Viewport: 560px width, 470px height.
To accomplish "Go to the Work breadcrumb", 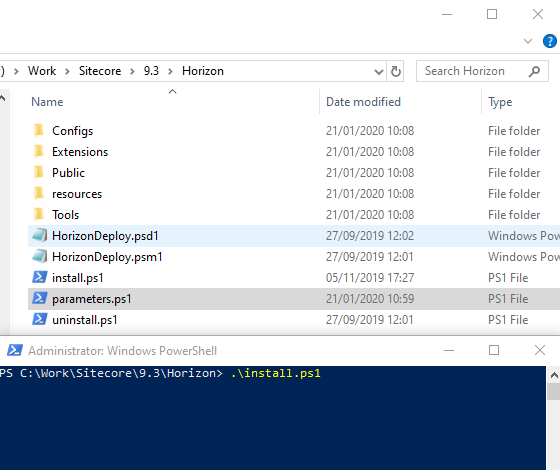I will [42, 71].
